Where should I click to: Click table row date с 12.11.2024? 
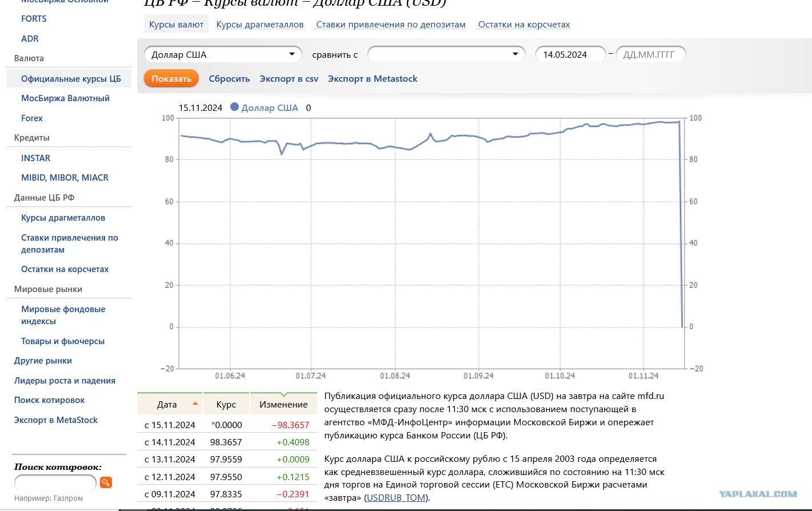pyautogui.click(x=170, y=477)
